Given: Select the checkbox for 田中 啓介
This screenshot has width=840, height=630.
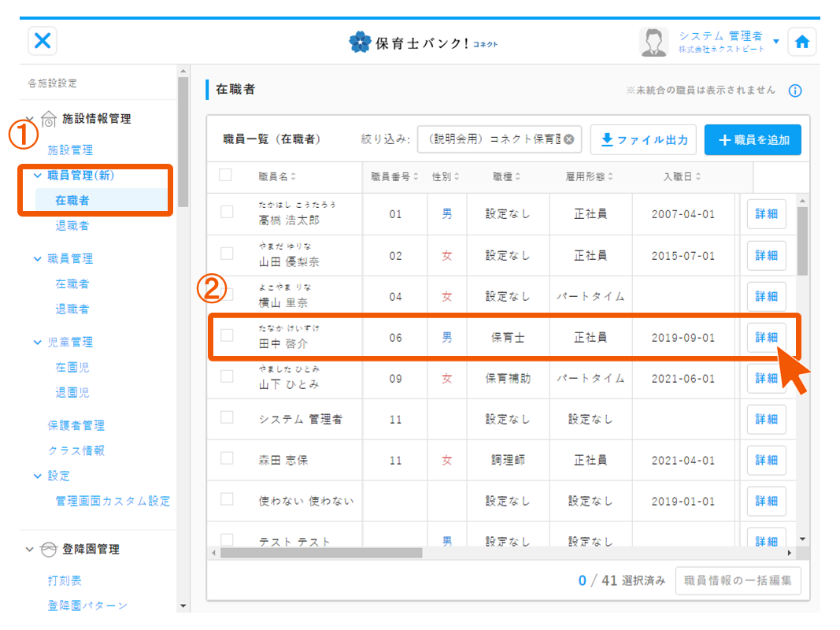Looking at the screenshot, I should [227, 335].
